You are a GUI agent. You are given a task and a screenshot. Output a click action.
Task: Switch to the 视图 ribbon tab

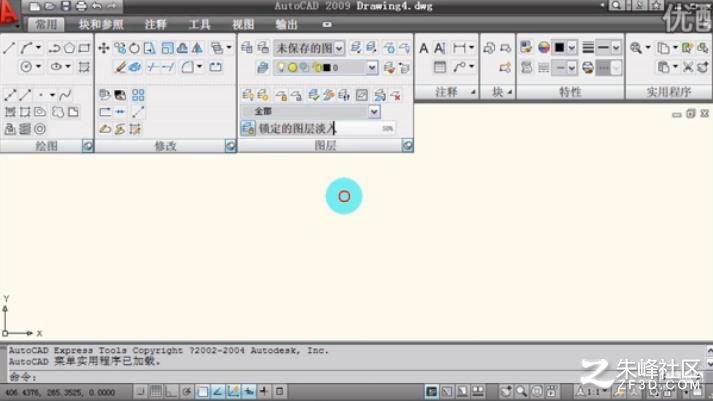243,24
